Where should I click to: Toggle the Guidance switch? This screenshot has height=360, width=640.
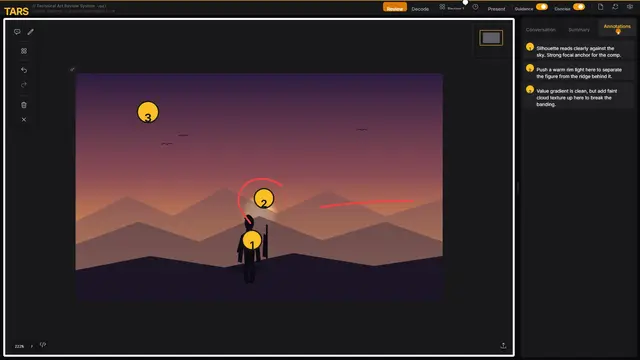click(542, 7)
